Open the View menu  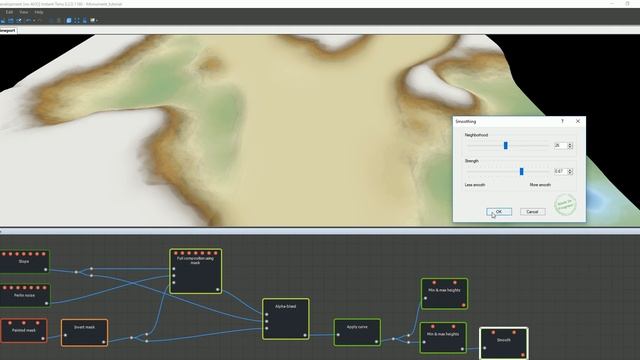coord(24,12)
